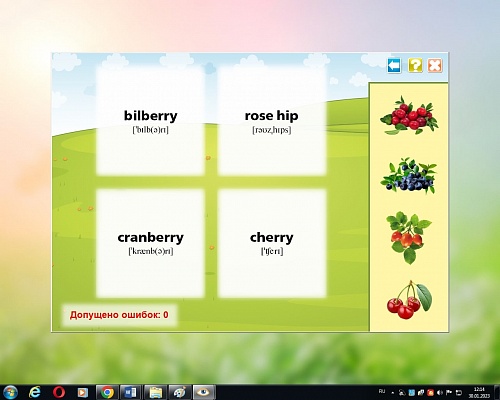Close the game with the orange X
This screenshot has width=500, height=400.
(435, 65)
